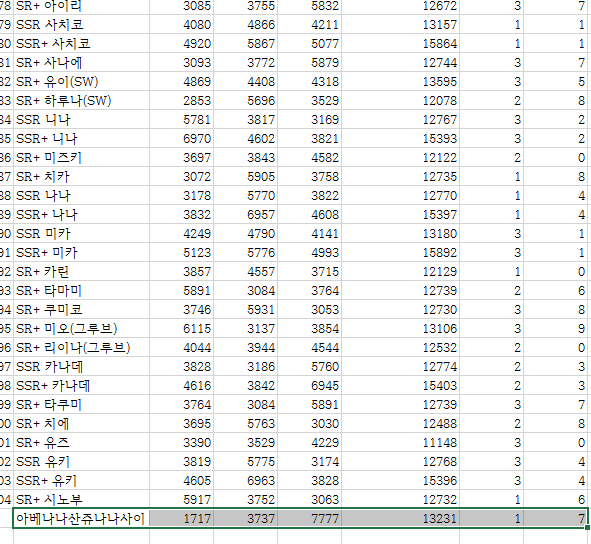This screenshot has height=544, width=591.
Task: Click the cell with value 6957
Action: tap(245, 215)
